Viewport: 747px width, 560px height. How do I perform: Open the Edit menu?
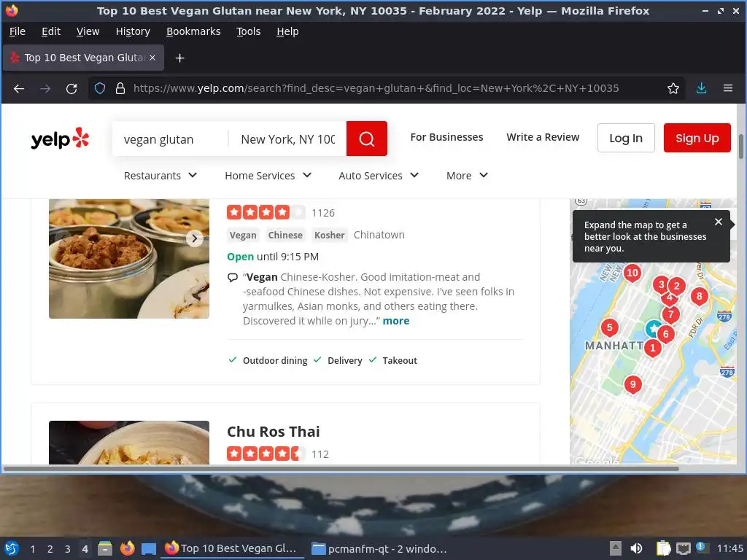(51, 31)
